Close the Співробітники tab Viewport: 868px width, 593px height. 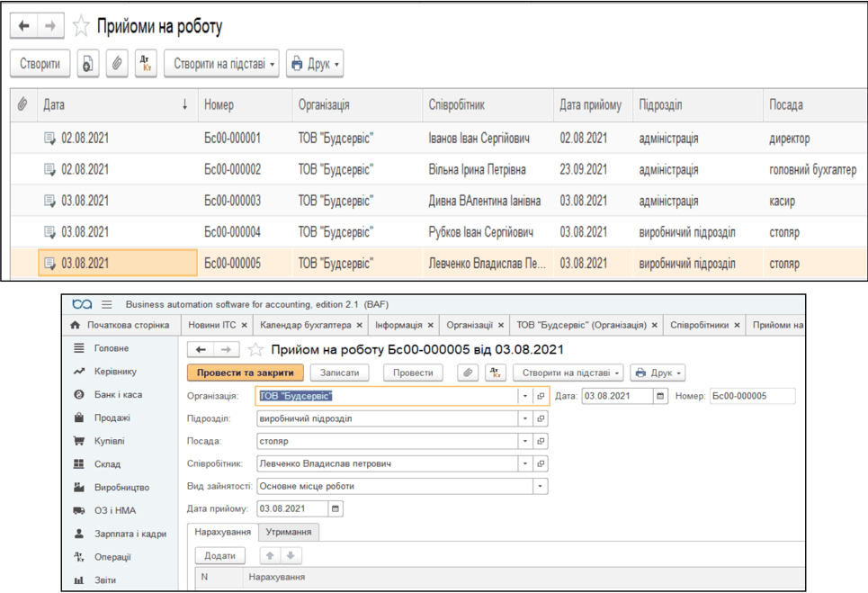737,325
